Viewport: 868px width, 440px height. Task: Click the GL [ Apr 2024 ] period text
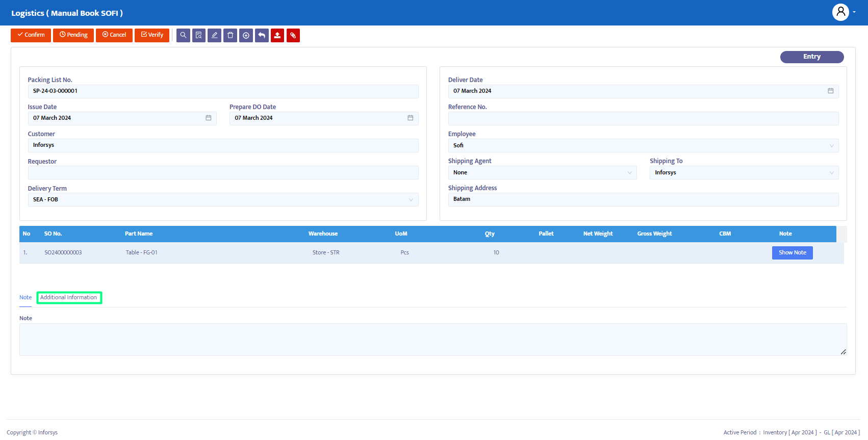click(x=842, y=433)
